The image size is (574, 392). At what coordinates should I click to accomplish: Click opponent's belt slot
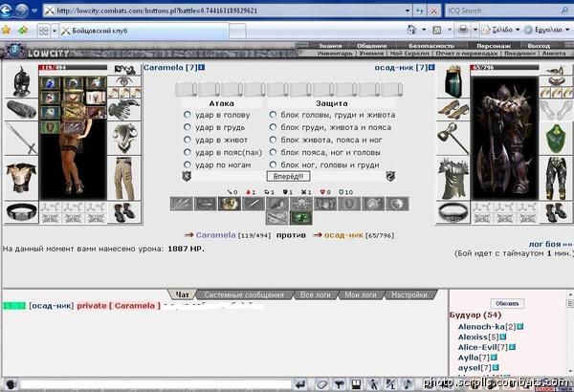[453, 212]
